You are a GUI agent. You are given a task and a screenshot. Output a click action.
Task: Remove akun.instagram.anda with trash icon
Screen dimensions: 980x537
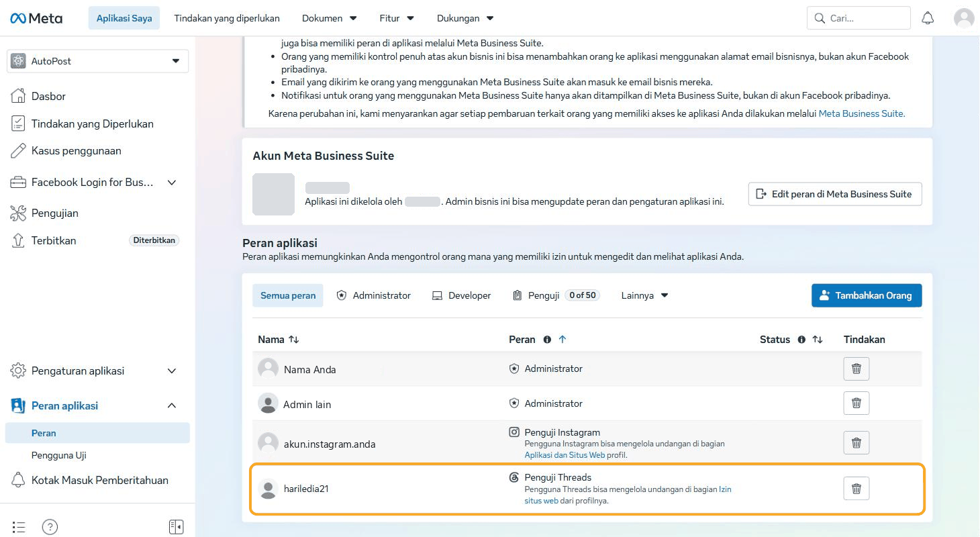[x=856, y=443]
